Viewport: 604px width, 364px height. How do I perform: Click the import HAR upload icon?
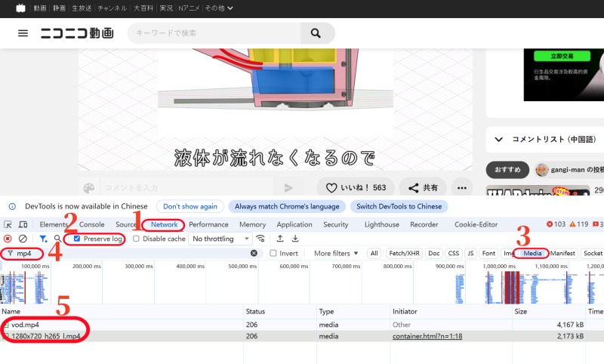pyautogui.click(x=280, y=239)
